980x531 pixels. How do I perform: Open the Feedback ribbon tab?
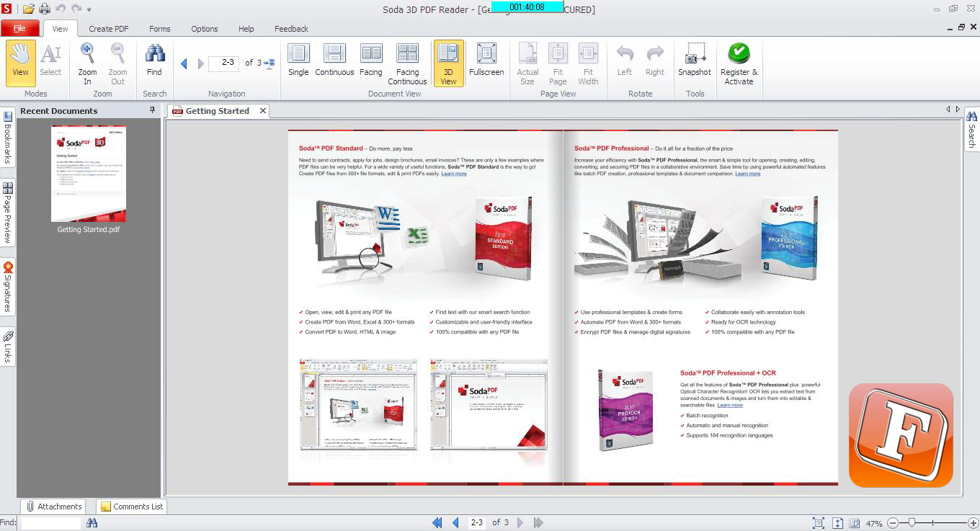[x=291, y=29]
